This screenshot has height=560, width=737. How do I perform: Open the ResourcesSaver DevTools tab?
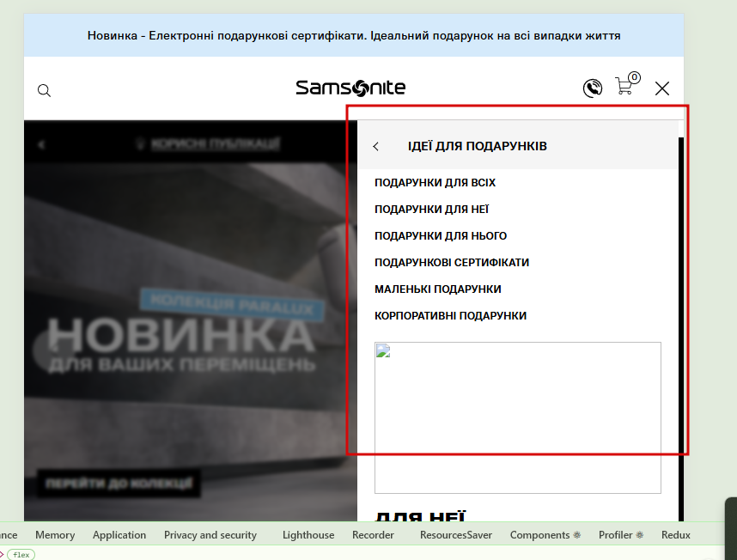[x=456, y=534]
